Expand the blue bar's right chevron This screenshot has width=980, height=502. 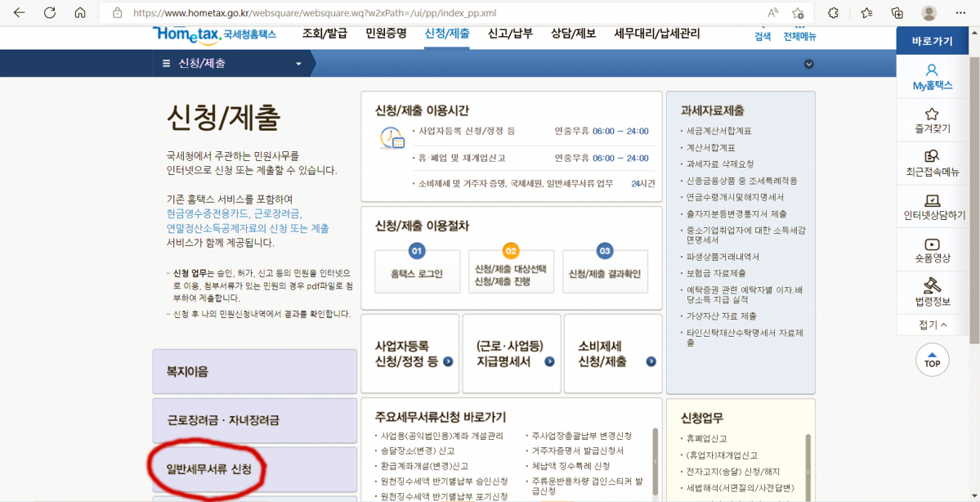coord(808,63)
